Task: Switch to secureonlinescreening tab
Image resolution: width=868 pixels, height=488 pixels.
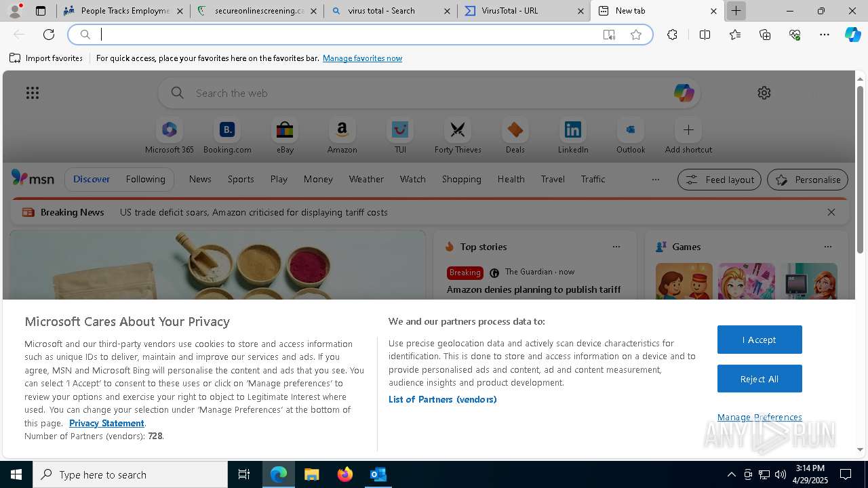Action: (256, 11)
